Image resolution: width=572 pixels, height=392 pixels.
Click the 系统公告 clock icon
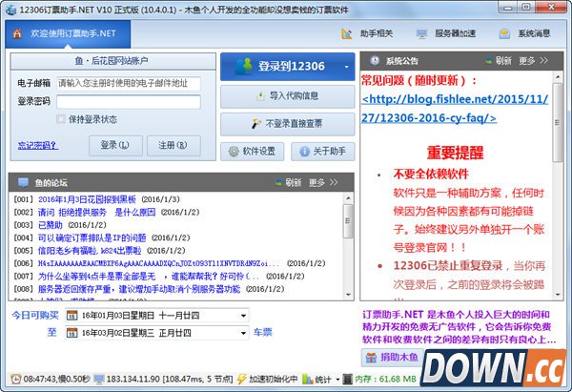tap(375, 61)
